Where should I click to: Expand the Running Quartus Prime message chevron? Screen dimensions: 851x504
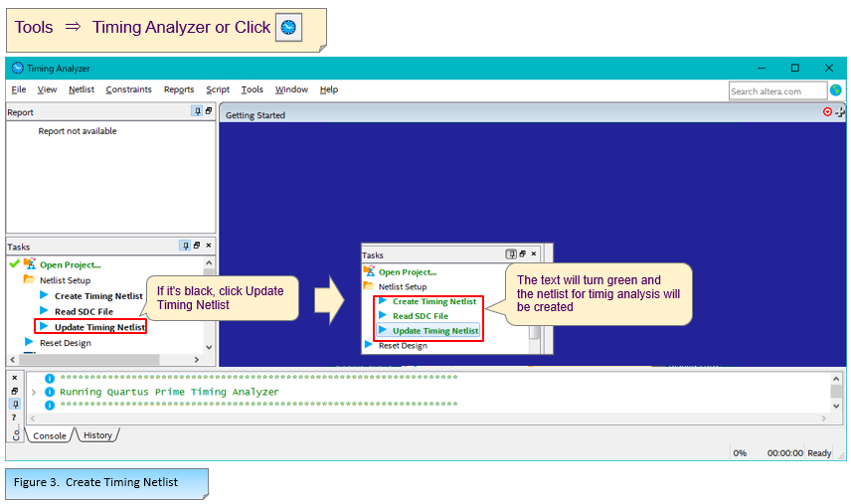[x=34, y=393]
